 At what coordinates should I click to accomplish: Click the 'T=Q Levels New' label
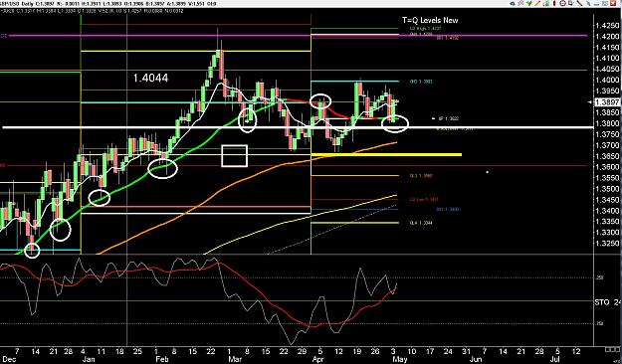[430, 20]
